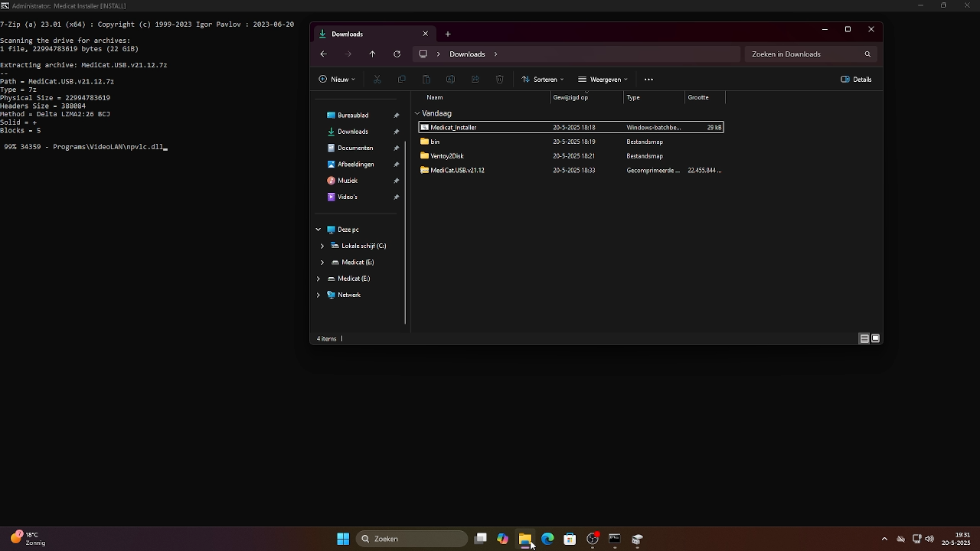Show hidden system tray icons
The width and height of the screenshot is (980, 551).
click(x=884, y=539)
